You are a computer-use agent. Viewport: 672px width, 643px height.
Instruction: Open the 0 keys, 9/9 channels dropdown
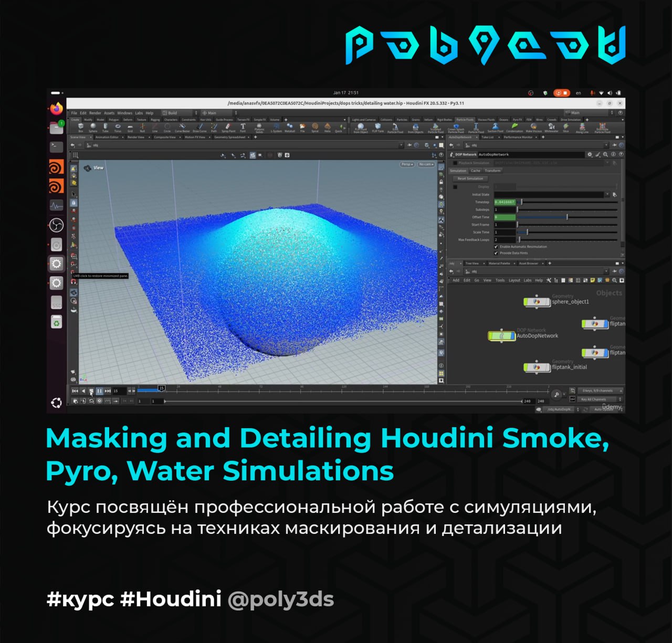tap(601, 391)
